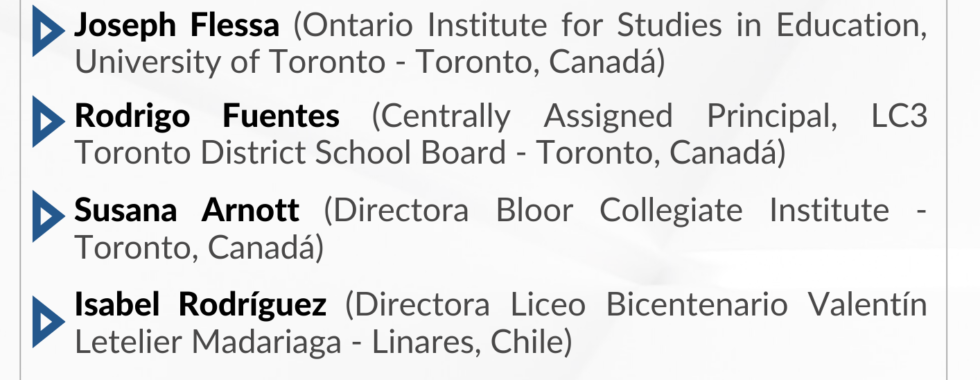Click the word Directora next to Isabel Rodríguez

pyautogui.click(x=422, y=305)
